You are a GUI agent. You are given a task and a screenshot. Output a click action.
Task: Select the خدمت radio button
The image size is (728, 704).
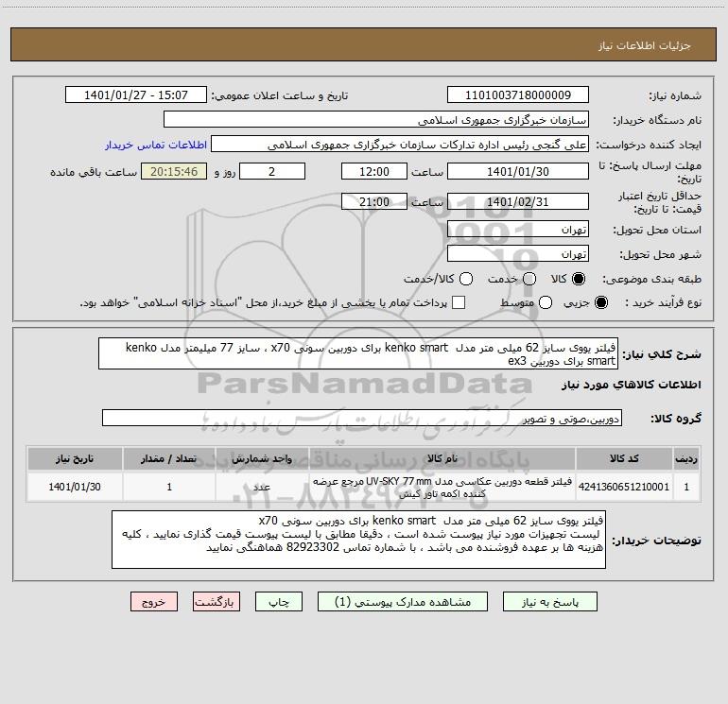(x=529, y=279)
